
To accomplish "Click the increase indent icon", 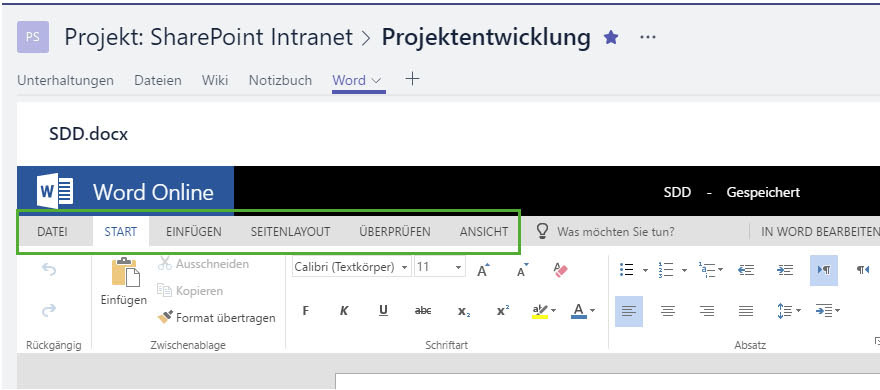I will [x=785, y=270].
